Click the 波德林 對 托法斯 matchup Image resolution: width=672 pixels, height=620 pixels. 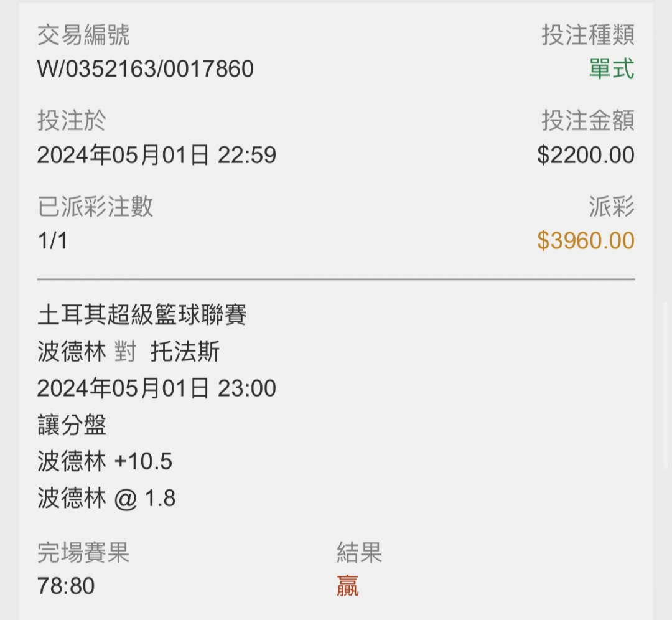129,352
